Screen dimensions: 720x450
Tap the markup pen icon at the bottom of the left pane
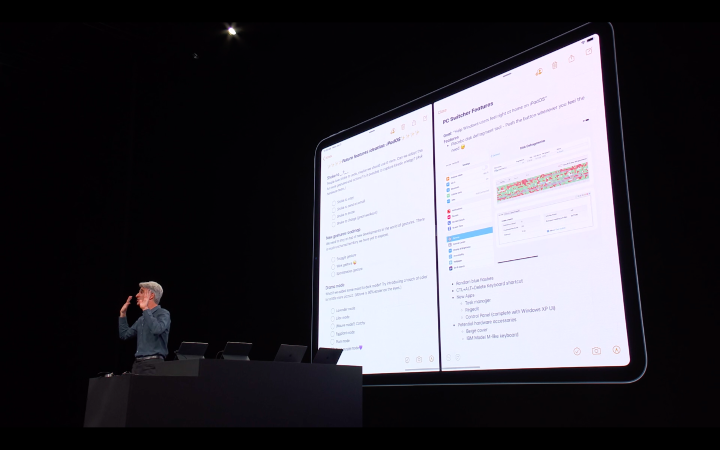pyautogui.click(x=431, y=359)
